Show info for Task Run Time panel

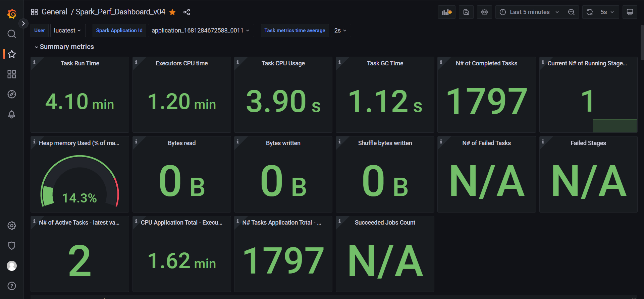click(34, 62)
